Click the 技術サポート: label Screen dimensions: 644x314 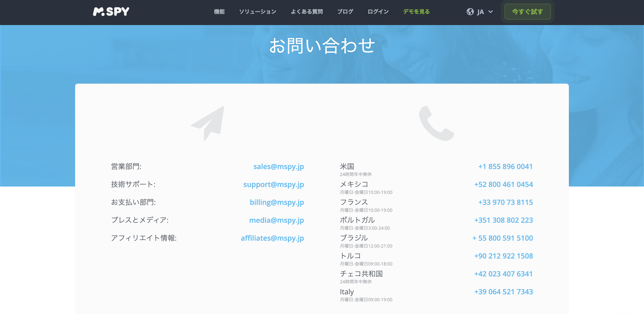pos(133,185)
